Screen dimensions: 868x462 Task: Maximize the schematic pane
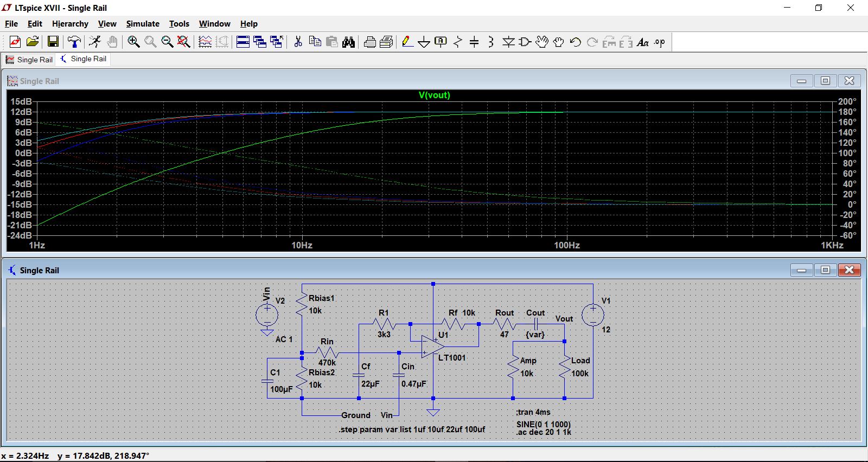825,269
